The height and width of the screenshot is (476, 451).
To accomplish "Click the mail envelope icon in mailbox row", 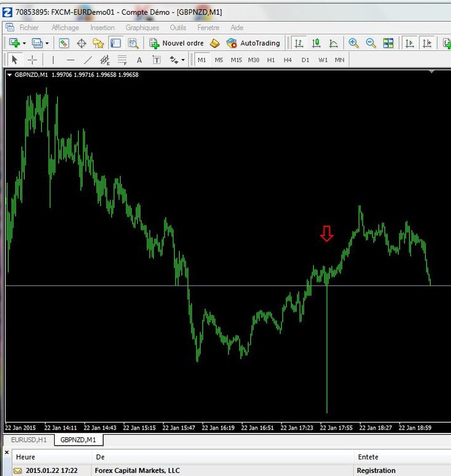I will point(18,471).
